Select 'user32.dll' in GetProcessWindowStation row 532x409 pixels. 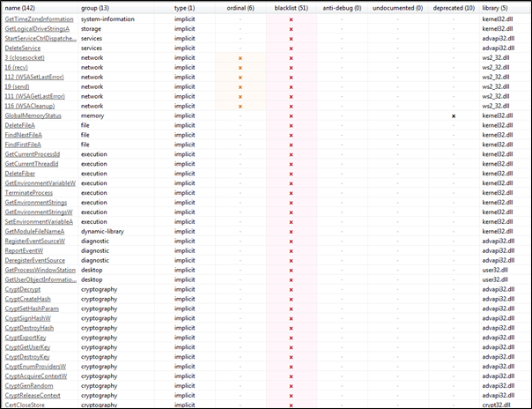[495, 271]
